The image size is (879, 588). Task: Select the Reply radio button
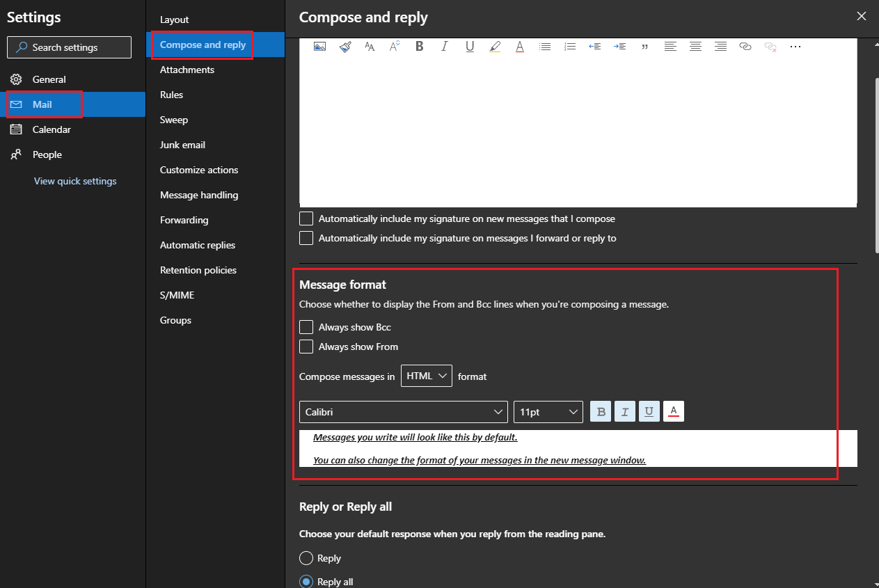306,557
